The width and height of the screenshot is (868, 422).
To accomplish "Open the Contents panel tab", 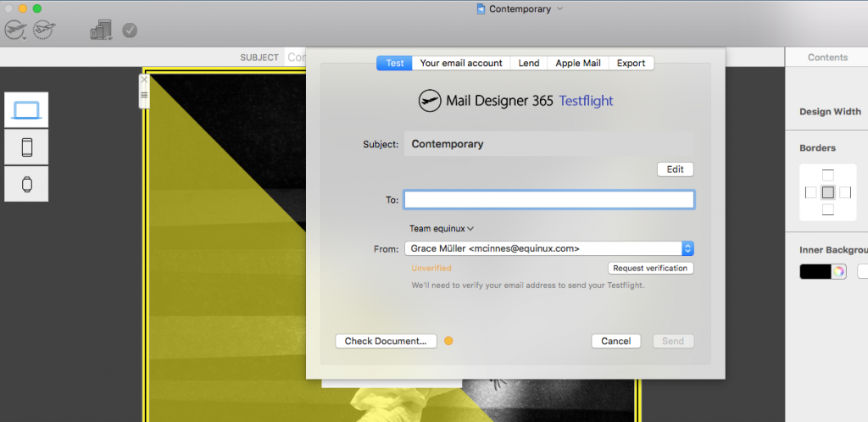I will click(x=827, y=57).
